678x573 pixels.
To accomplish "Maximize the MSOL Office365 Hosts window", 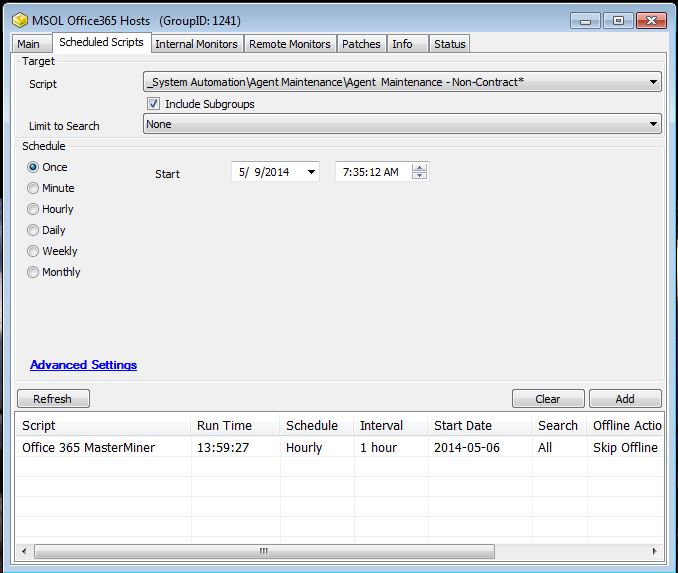I will [x=618, y=21].
